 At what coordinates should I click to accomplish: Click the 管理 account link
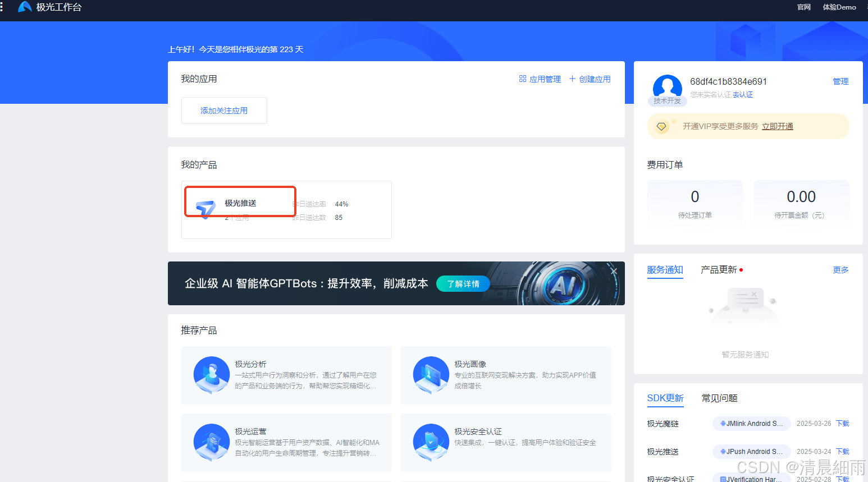(x=840, y=81)
